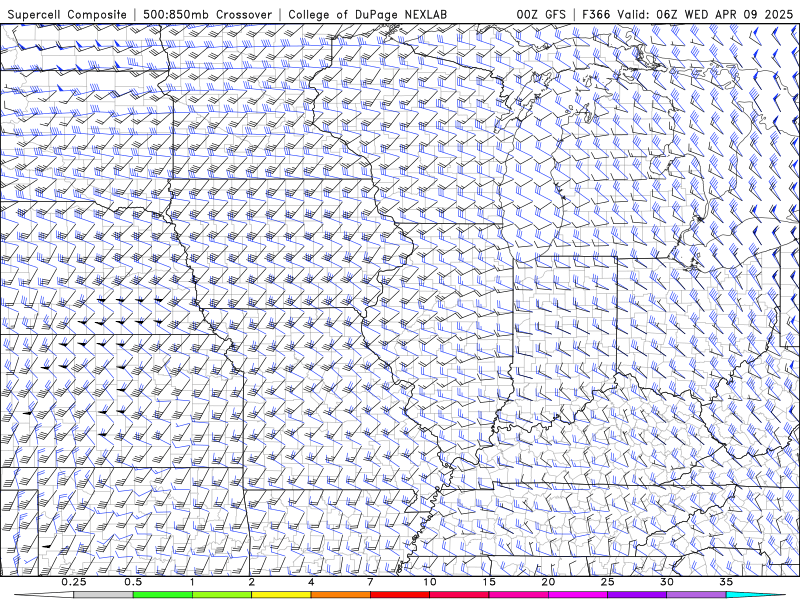Select the yellow 2–4 colorbar segment
The height and width of the screenshot is (600, 800).
281,595
